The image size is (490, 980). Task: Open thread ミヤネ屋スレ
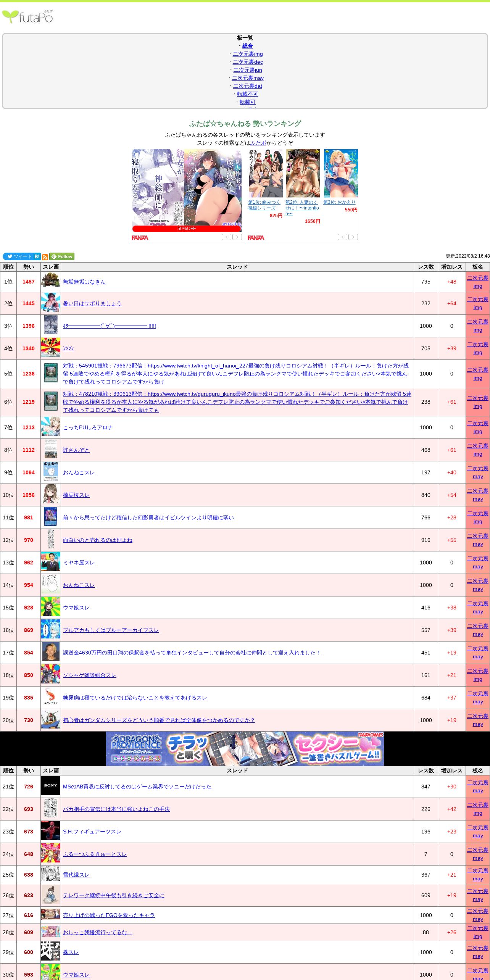79,563
